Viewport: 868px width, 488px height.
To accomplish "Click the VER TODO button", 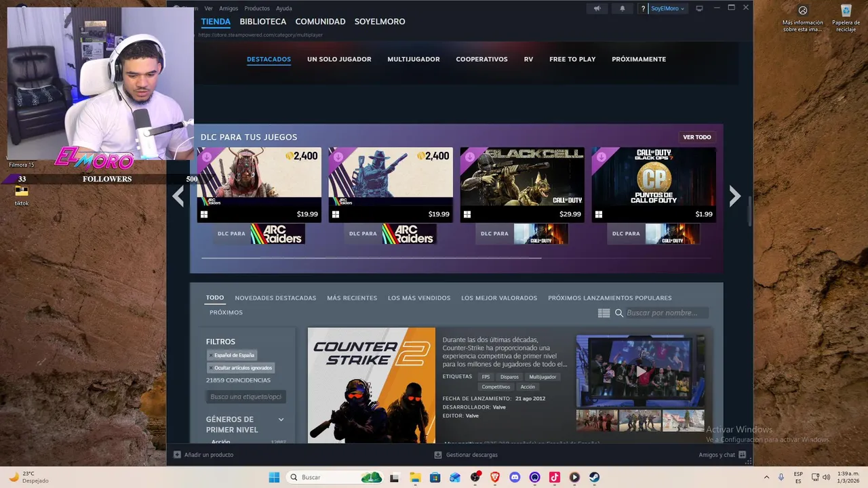I will click(x=697, y=137).
